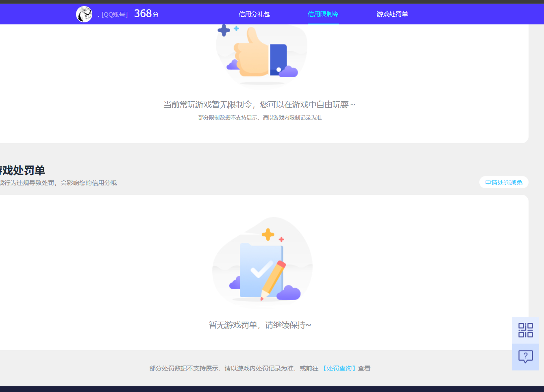Select the highlighted 信用限制令 tab
Viewport: 544px width, 392px height.
coord(323,14)
